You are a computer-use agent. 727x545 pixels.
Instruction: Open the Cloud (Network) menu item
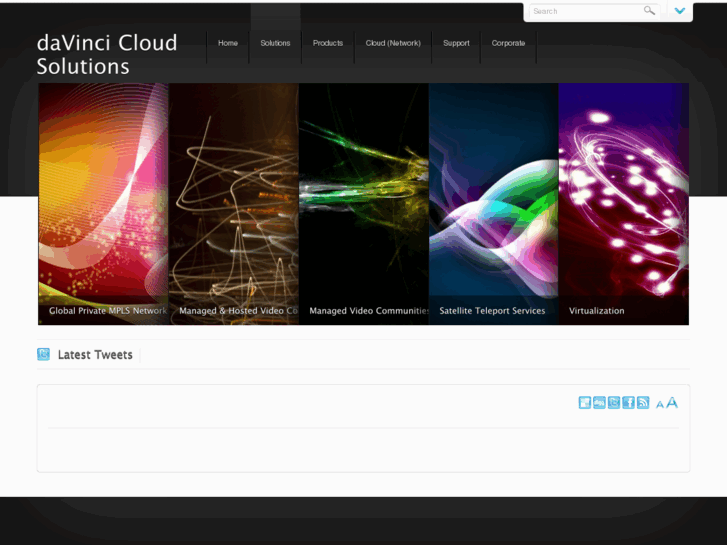pos(393,43)
